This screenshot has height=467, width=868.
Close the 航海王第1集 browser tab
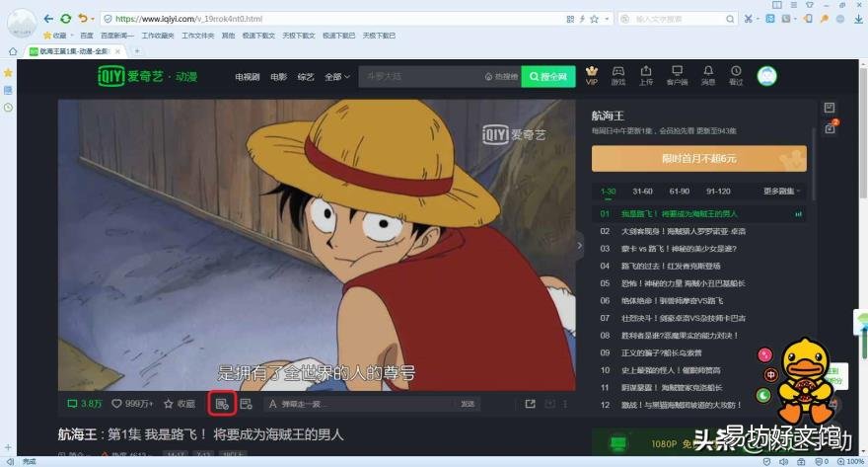117,51
